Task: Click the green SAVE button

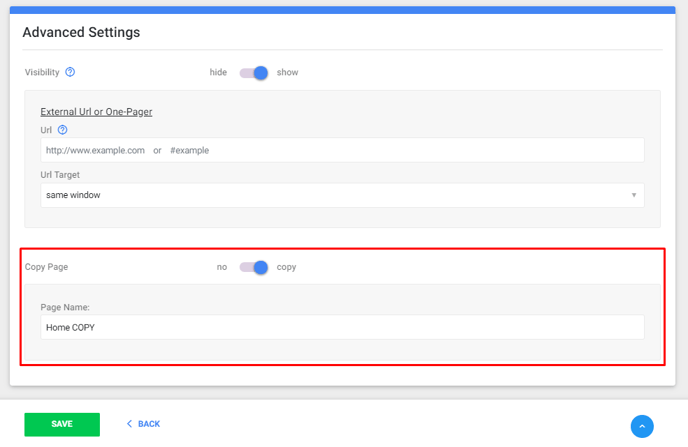Action: coord(62,424)
